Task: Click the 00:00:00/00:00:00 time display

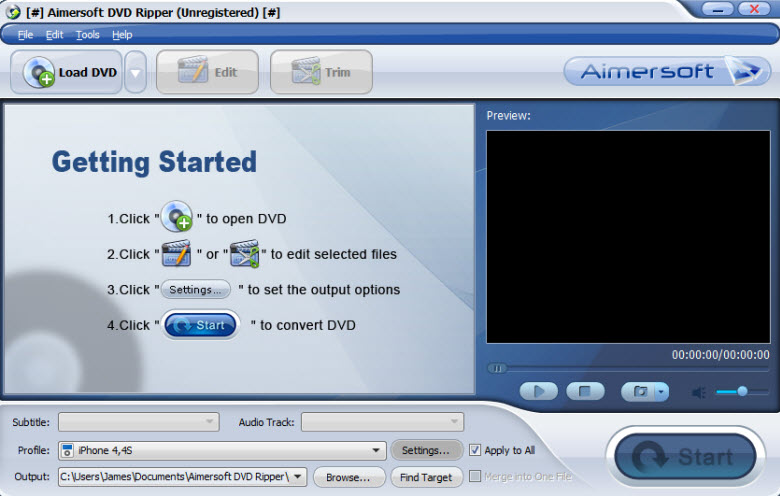Action: tap(720, 355)
